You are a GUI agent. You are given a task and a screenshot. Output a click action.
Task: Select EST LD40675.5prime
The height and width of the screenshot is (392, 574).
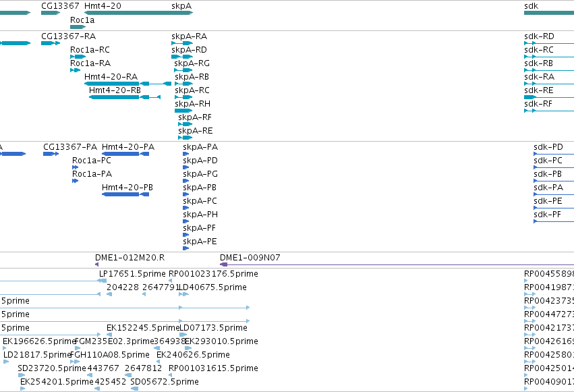pyautogui.click(x=212, y=287)
